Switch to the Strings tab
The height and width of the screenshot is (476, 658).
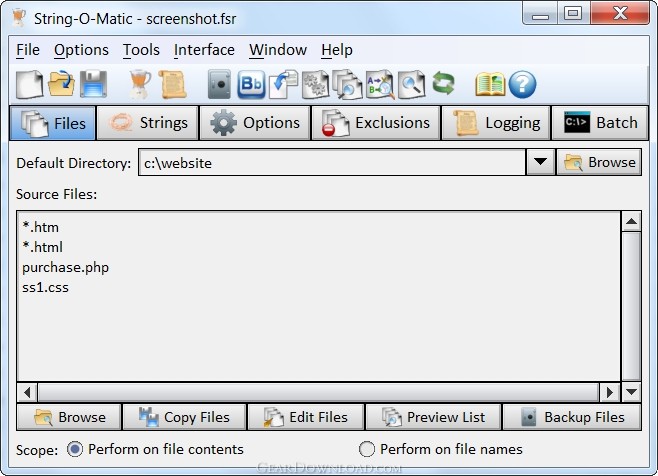click(x=147, y=123)
